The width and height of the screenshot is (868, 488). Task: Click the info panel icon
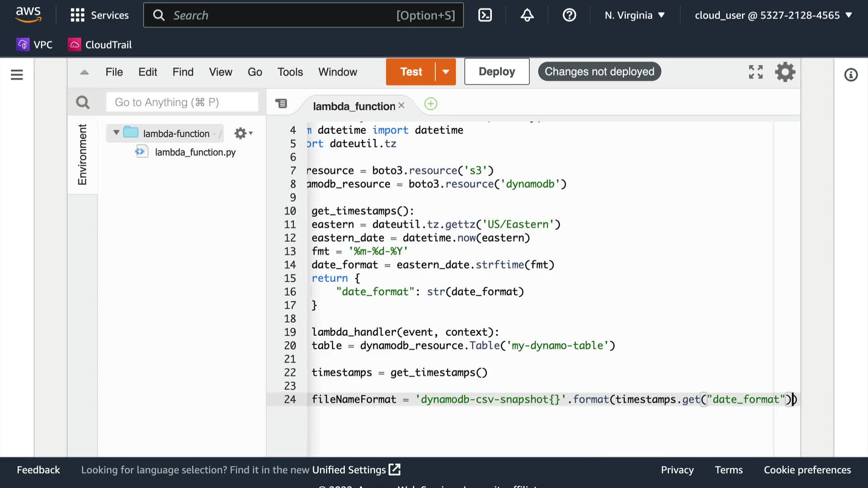[851, 75]
